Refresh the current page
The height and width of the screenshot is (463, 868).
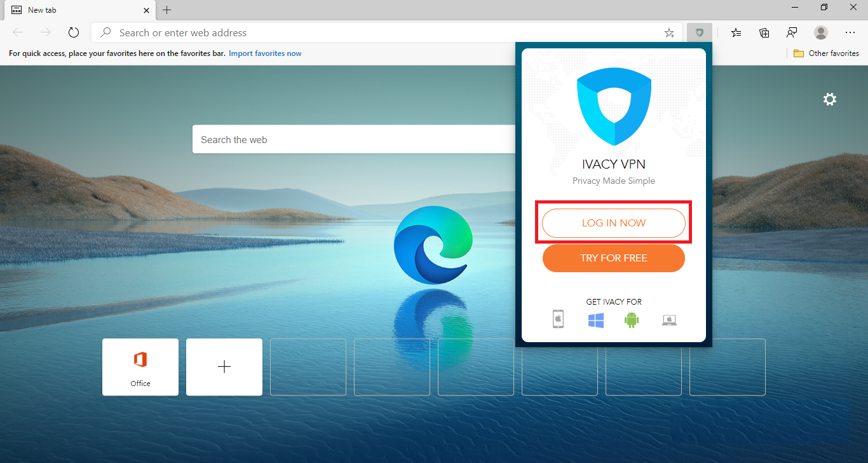pyautogui.click(x=74, y=32)
